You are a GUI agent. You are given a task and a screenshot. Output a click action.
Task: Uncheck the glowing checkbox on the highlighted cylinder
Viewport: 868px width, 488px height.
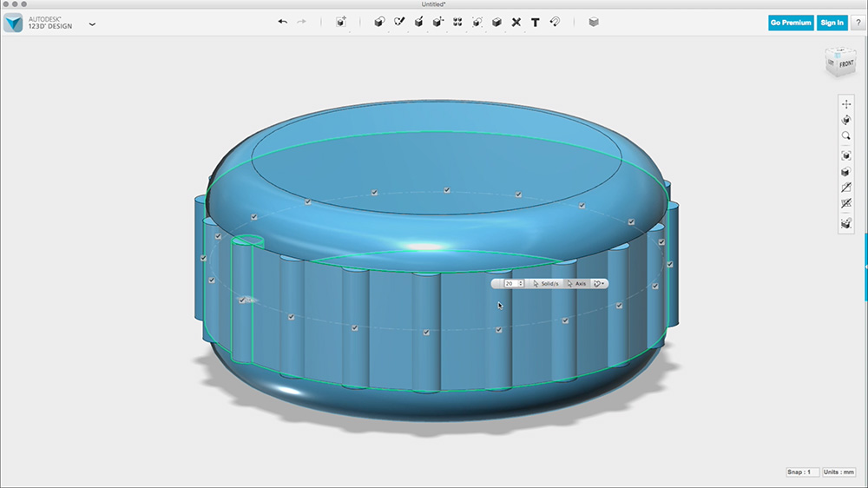242,300
